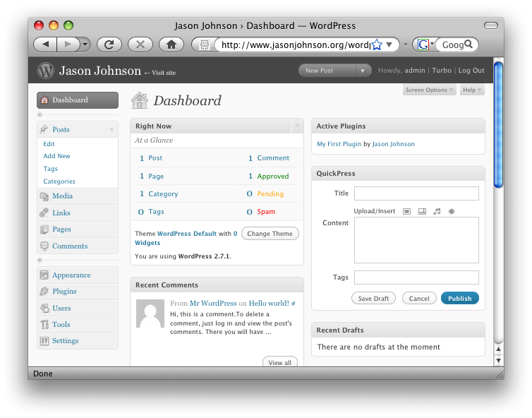Click the Appearance icon in sidebar
The width and height of the screenshot is (532, 418).
click(x=44, y=275)
